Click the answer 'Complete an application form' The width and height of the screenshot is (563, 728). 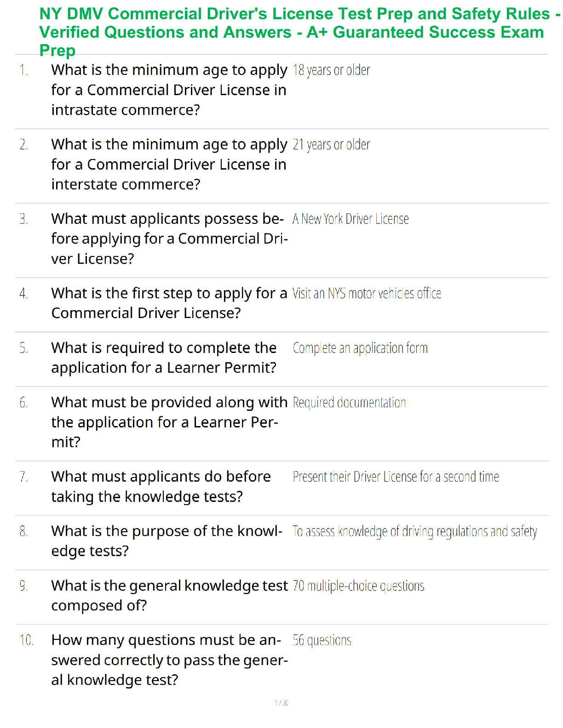coord(360,348)
